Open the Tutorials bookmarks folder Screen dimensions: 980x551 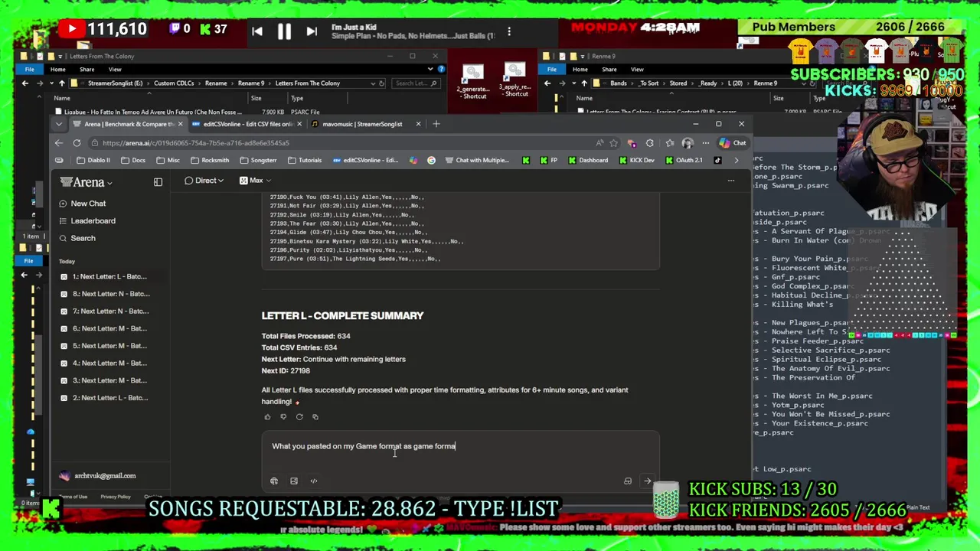[x=304, y=161]
